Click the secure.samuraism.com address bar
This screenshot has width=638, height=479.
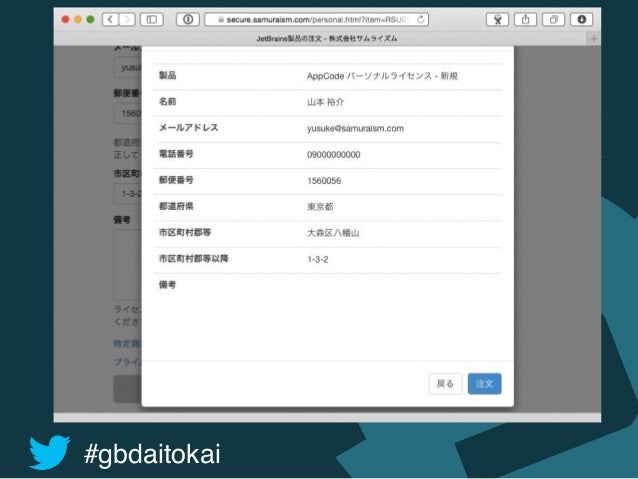(317, 19)
